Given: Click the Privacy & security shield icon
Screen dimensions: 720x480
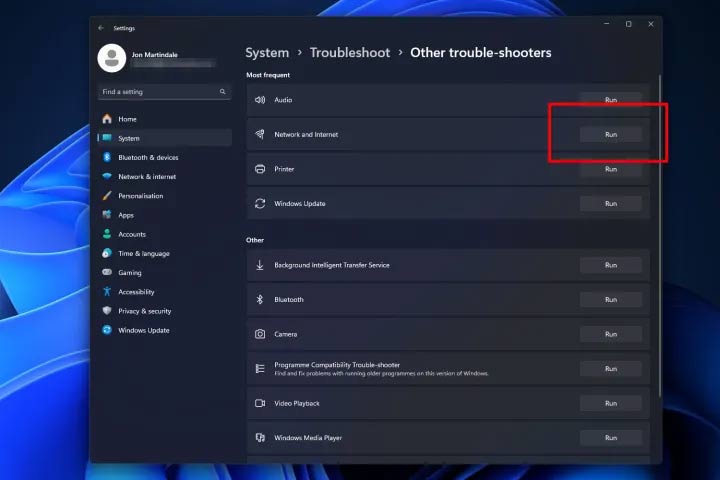Looking at the screenshot, I should [x=107, y=311].
